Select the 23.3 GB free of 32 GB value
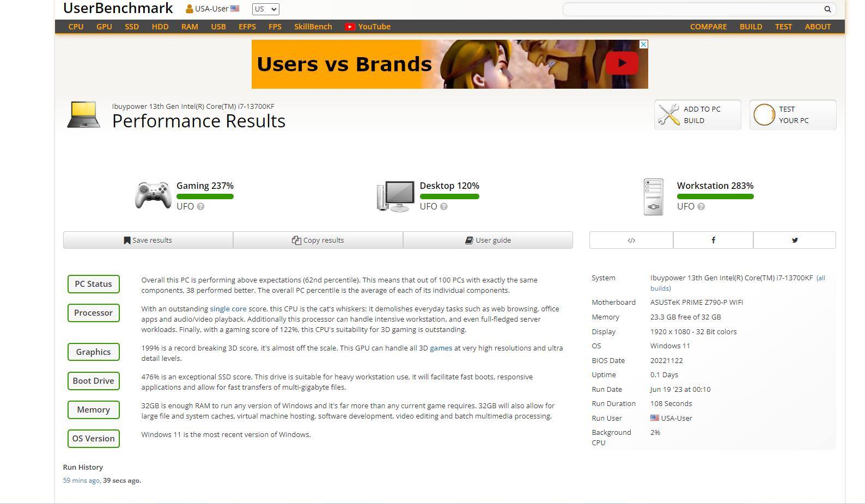 pos(685,317)
